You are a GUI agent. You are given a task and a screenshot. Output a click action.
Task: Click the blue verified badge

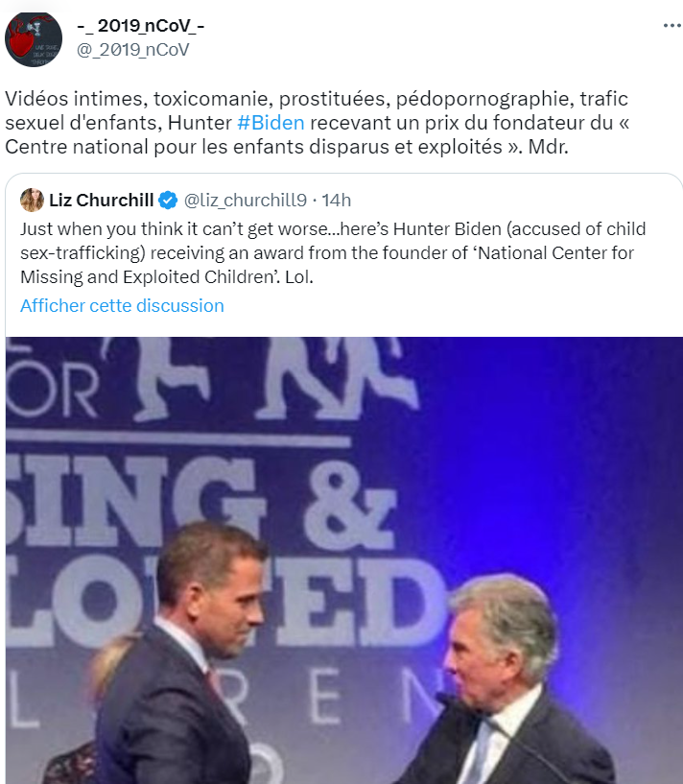point(168,201)
